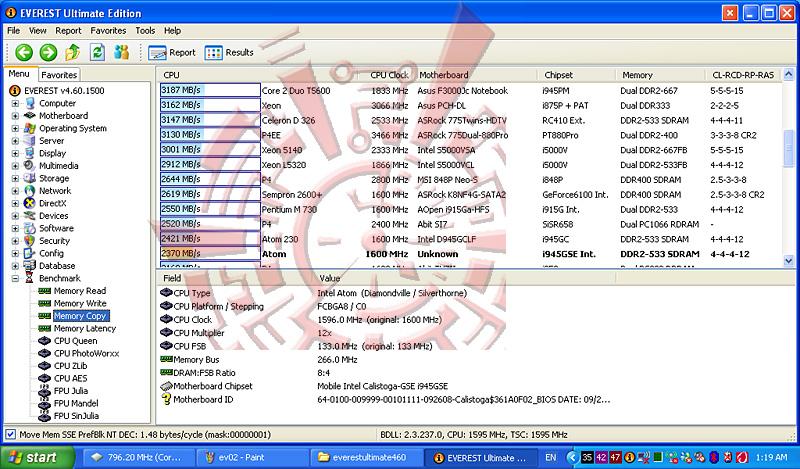Toggle the status bar Move Mem checkbox
Screen dimensions: 800x469
point(10,434)
